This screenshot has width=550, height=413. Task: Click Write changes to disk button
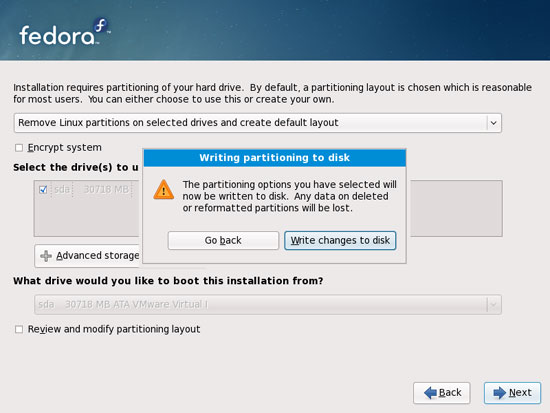pyautogui.click(x=340, y=240)
